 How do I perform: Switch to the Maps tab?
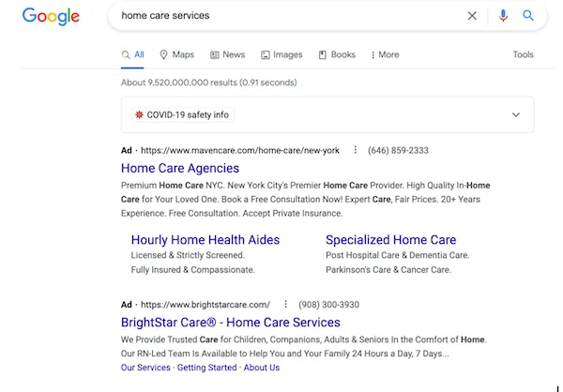(x=176, y=55)
